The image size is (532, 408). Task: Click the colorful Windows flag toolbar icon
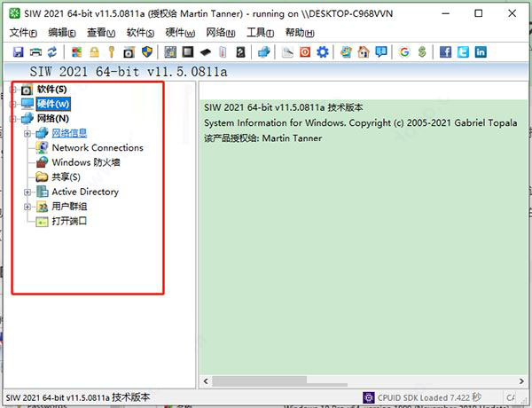tap(77, 52)
